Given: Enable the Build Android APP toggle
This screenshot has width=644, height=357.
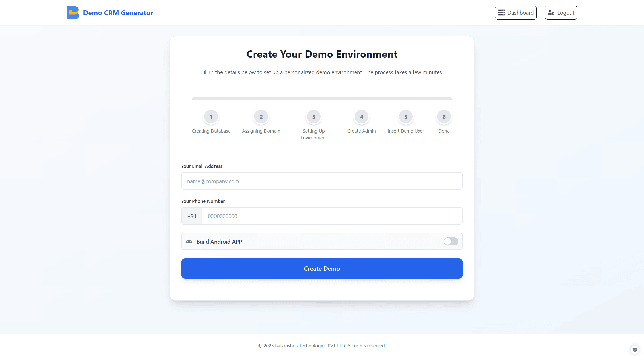Looking at the screenshot, I should 451,241.
